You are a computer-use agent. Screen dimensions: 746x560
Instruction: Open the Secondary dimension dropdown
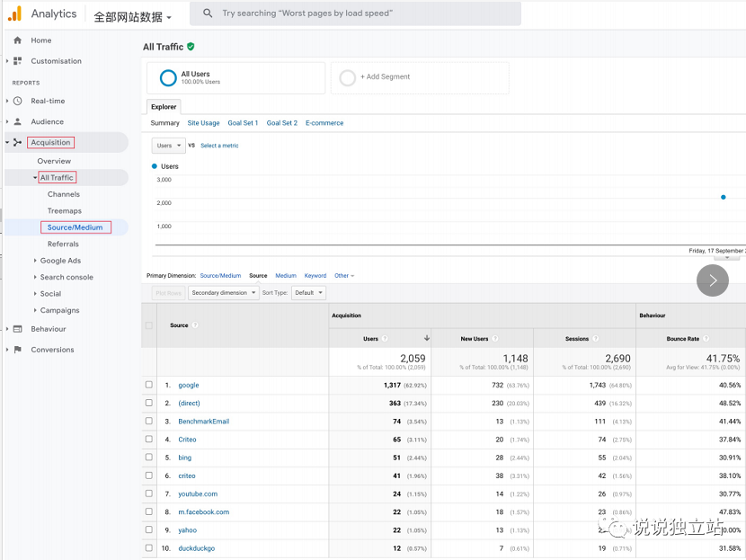[x=224, y=293]
